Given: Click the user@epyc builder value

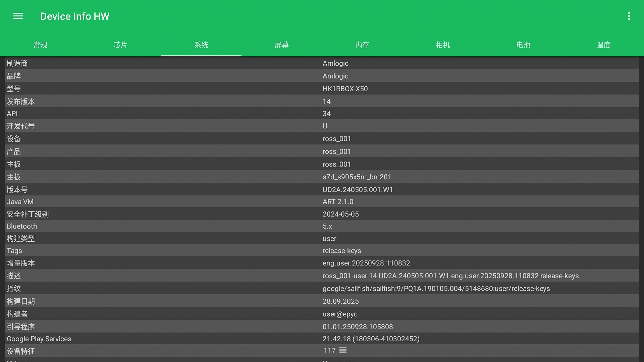Looking at the screenshot, I should 340,314.
